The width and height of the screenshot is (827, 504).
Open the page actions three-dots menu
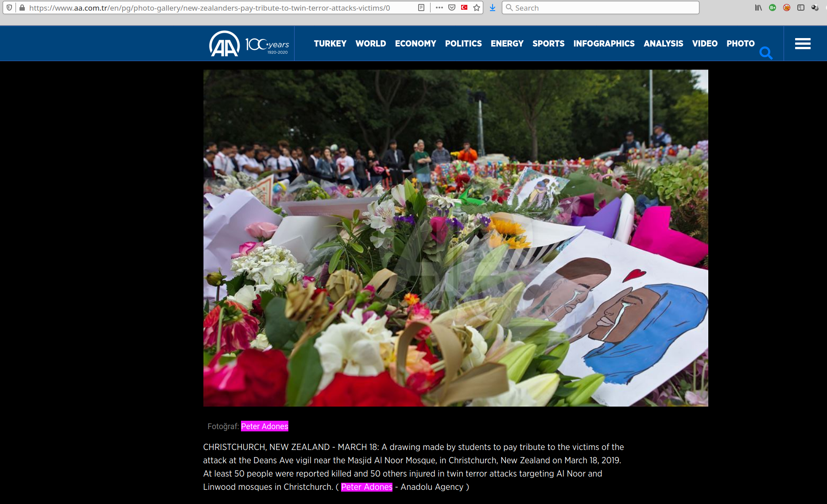(439, 8)
